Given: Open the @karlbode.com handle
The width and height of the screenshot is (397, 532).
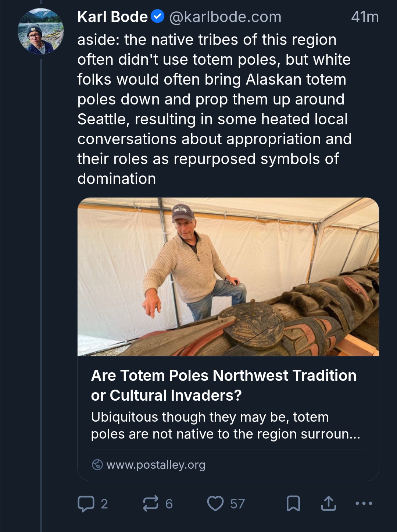Looking at the screenshot, I should 225,17.
